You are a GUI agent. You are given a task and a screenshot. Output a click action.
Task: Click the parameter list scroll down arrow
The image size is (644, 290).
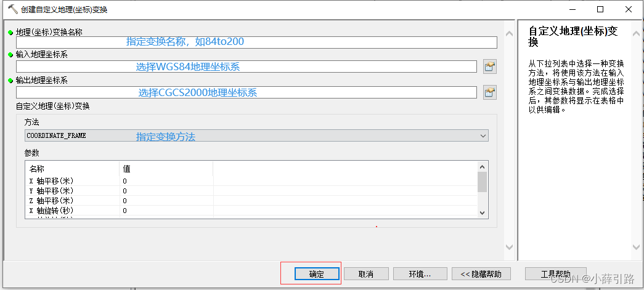(482, 212)
